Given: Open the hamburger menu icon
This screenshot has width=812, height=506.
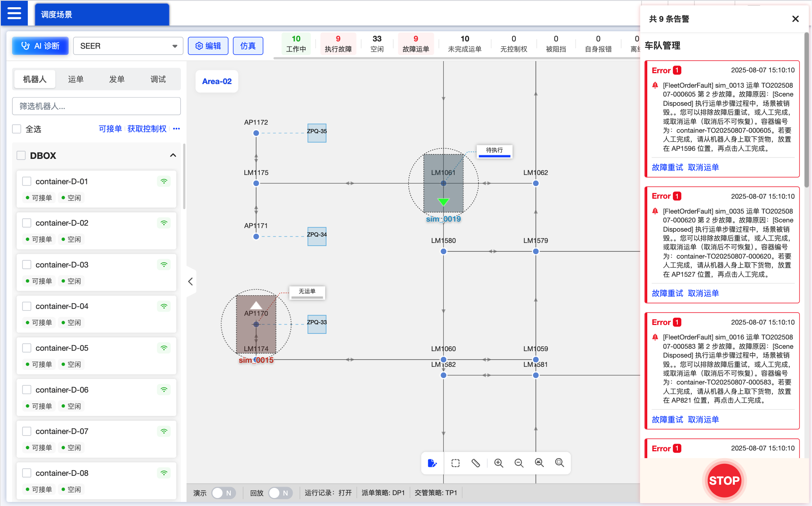Looking at the screenshot, I should click(14, 13).
